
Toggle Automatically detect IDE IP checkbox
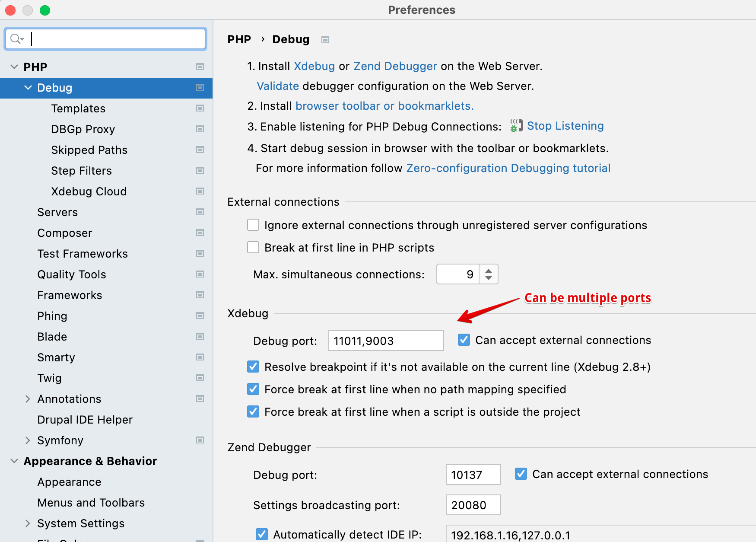tap(262, 534)
